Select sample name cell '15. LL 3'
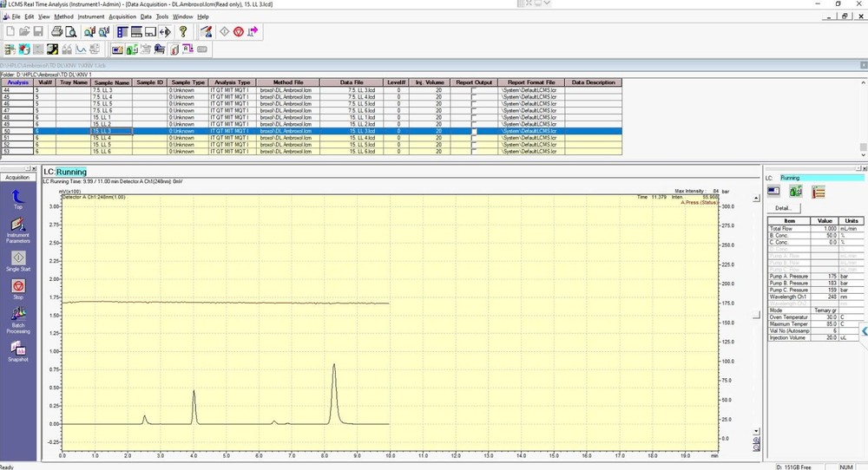 (111, 131)
